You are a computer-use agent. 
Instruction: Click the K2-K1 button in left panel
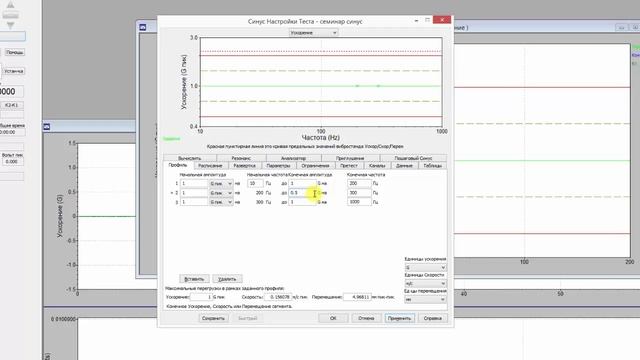pos(11,105)
